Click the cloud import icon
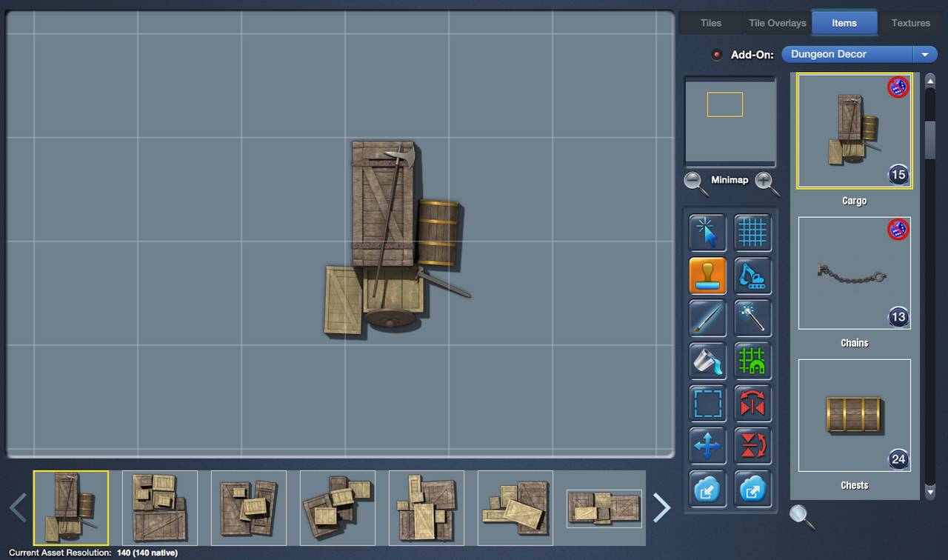The image size is (948, 560). click(x=707, y=488)
